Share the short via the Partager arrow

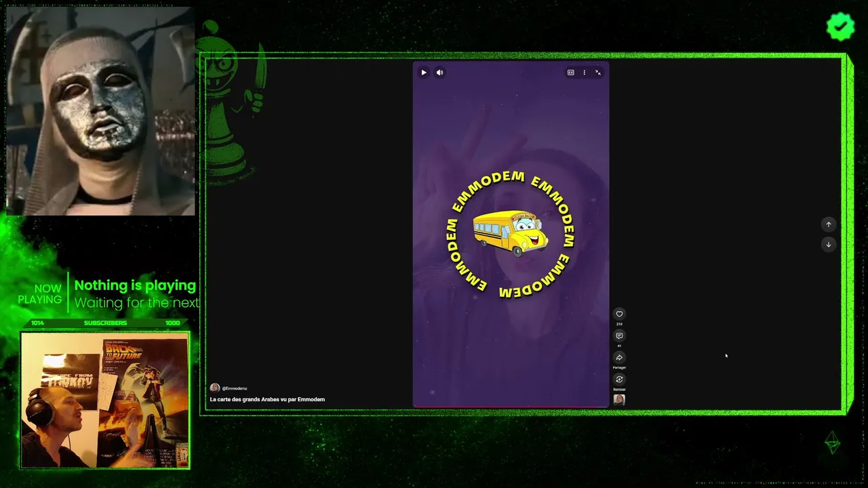point(619,357)
